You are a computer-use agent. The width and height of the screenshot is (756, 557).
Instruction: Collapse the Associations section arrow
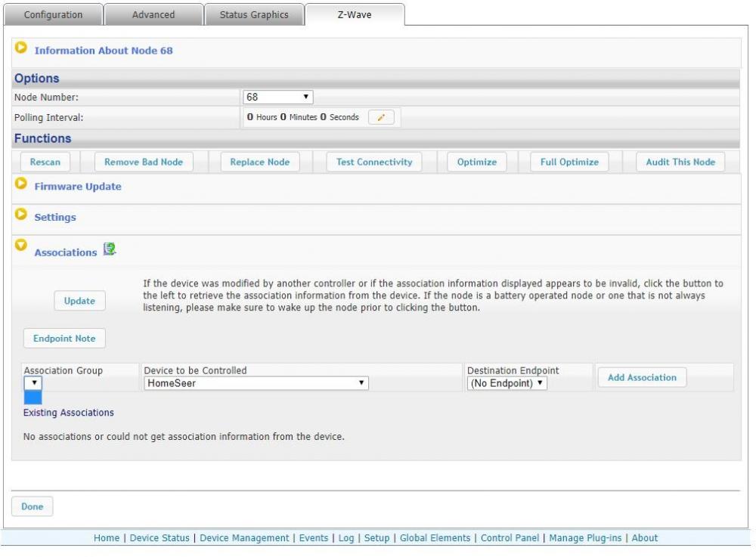[21, 246]
